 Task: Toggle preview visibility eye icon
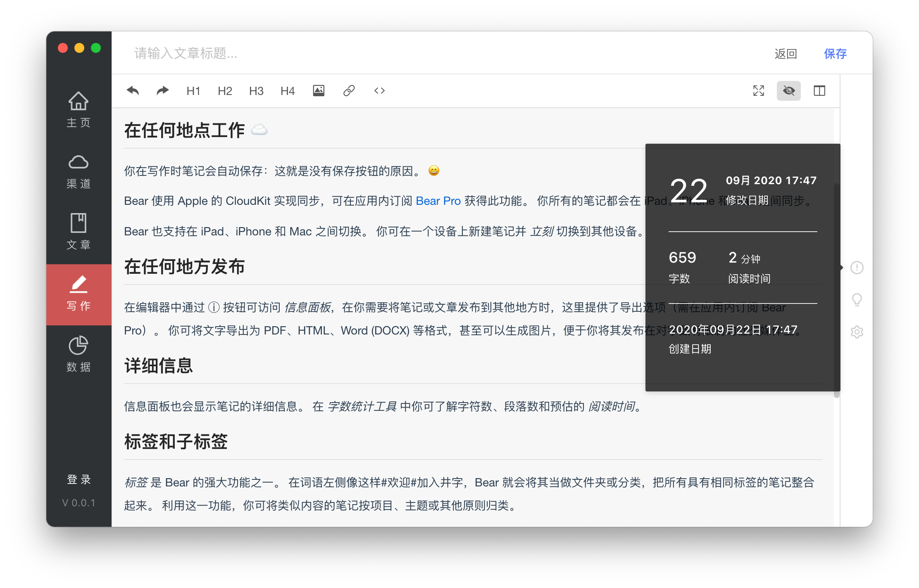pyautogui.click(x=788, y=90)
